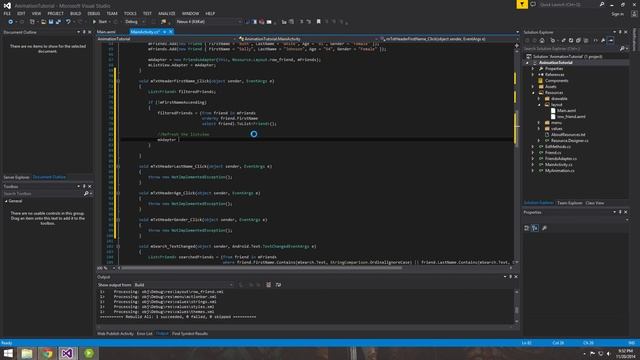Click Properties panel Alphabetical icon
This screenshot has height=360, width=640.
(535, 228)
